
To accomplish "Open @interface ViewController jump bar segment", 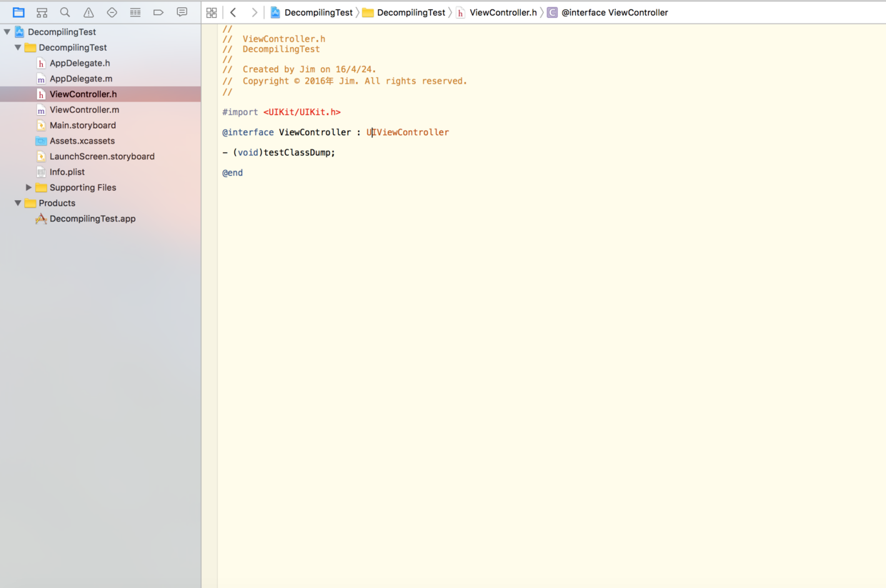I will pyautogui.click(x=614, y=12).
